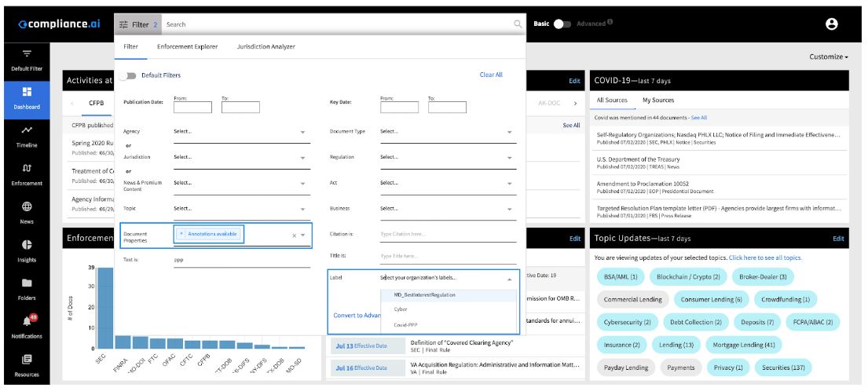Open Timeline in the sidebar
This screenshot has width=868, height=391.
(27, 137)
